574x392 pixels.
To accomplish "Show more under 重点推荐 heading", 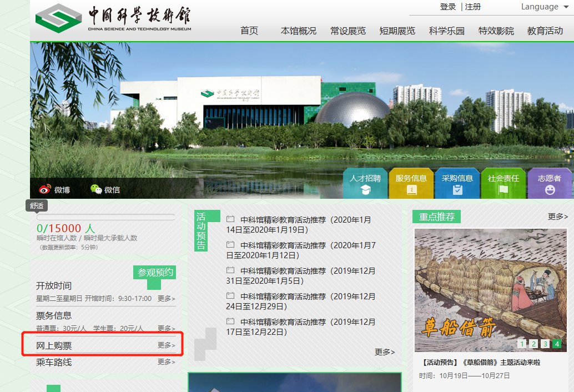I will [557, 217].
